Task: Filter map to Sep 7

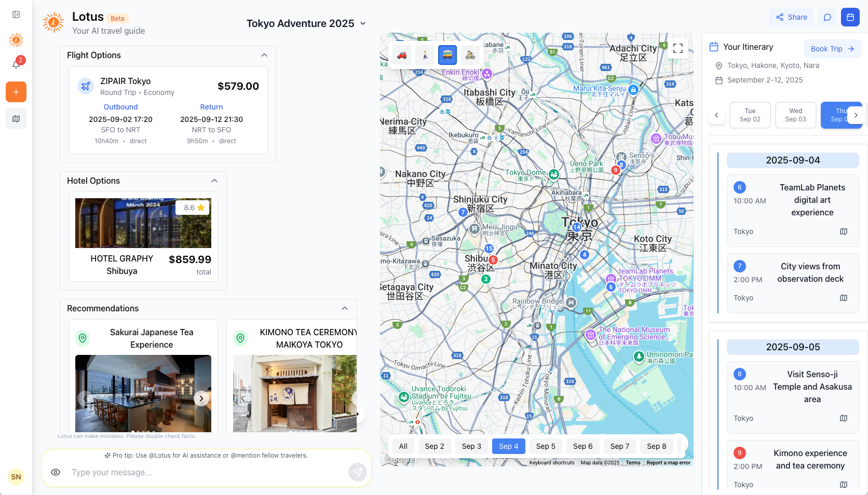Action: click(x=620, y=446)
